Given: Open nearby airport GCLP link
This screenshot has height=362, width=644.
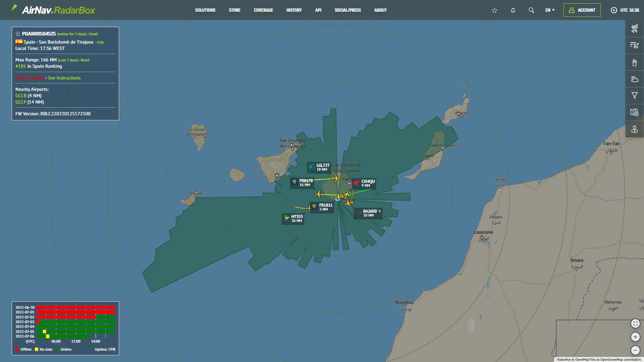Looking at the screenshot, I should point(21,102).
